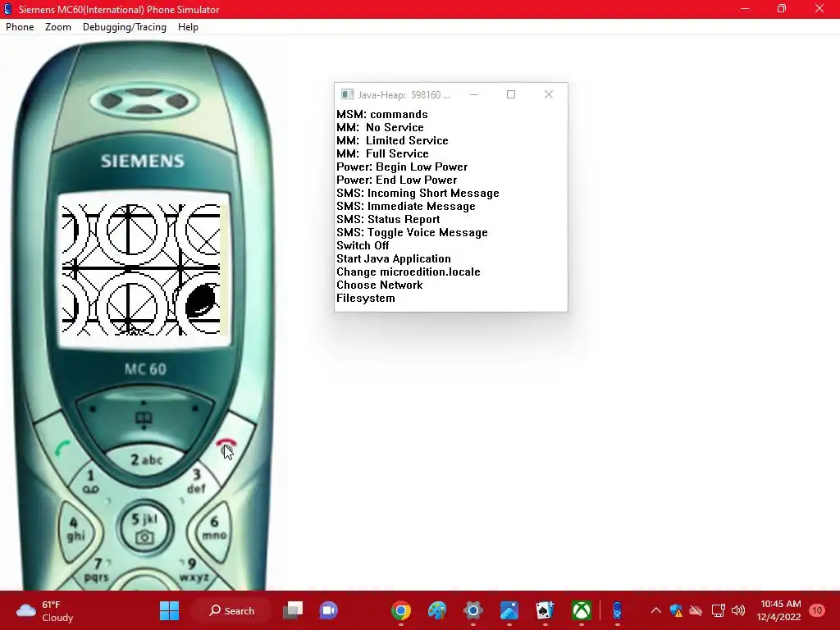840x630 pixels.
Task: Click the 5 jkl camera phone key
Action: (144, 527)
